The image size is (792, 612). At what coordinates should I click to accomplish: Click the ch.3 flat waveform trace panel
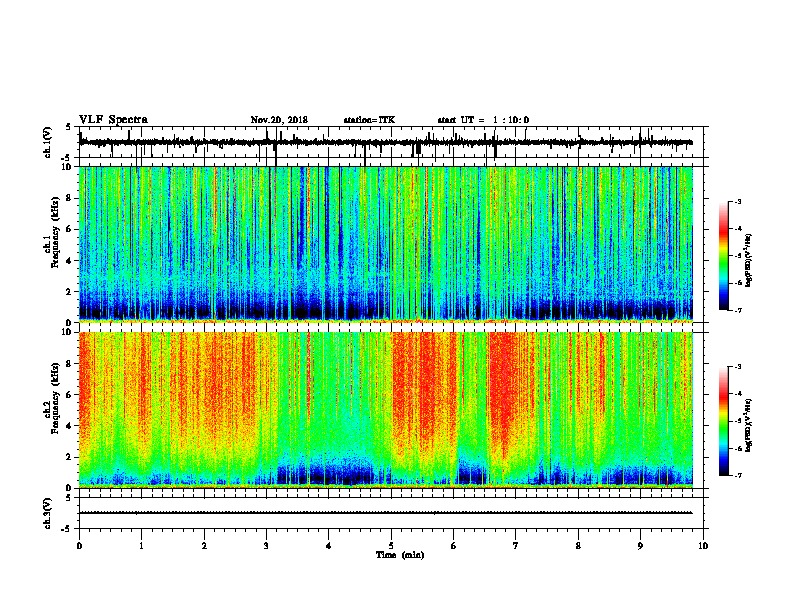coord(393,513)
